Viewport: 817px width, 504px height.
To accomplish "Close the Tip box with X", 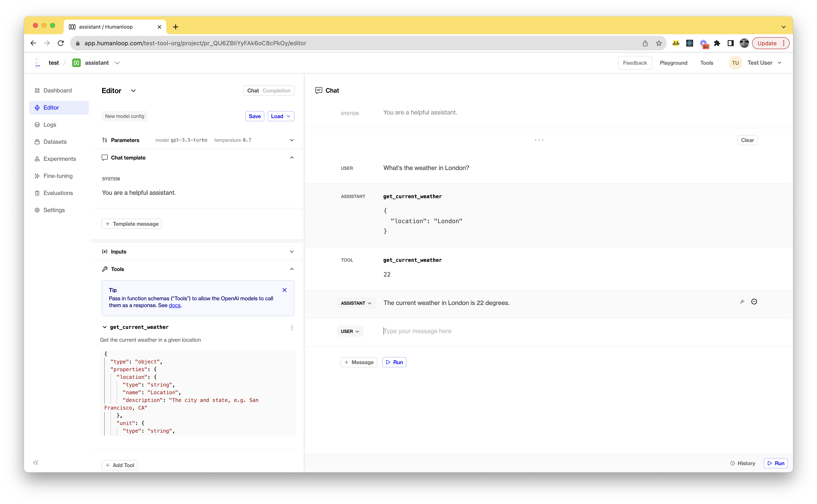I will (284, 290).
